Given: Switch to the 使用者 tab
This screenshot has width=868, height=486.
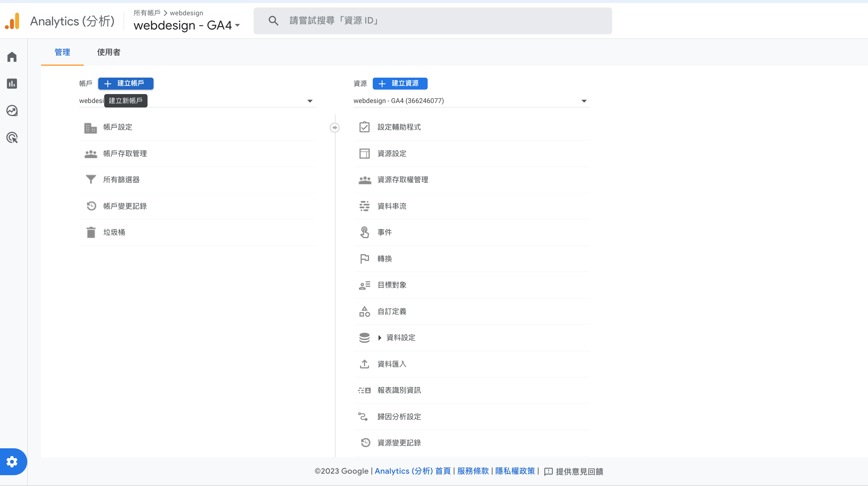Looking at the screenshot, I should tap(109, 52).
